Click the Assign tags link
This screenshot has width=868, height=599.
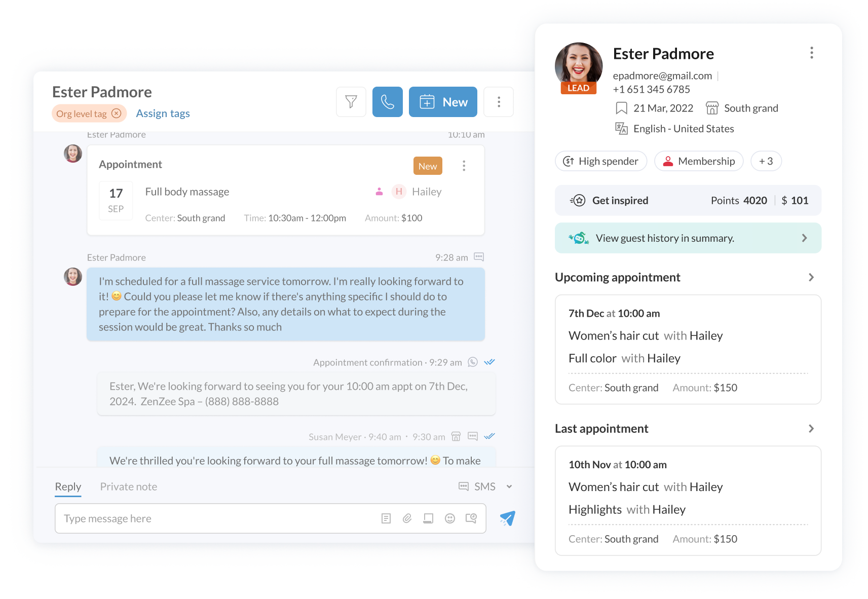tap(163, 114)
